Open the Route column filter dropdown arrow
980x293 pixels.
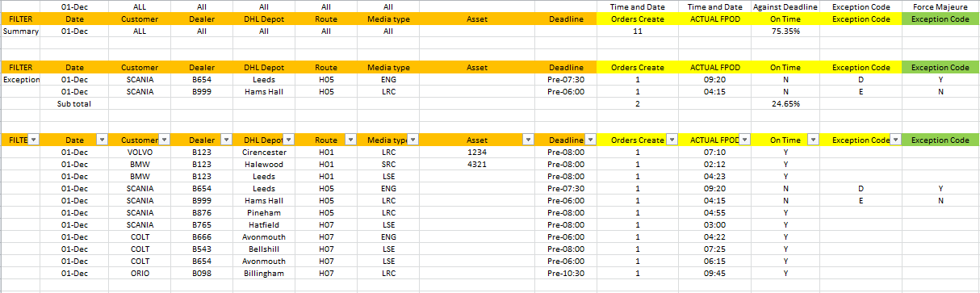tap(350, 140)
